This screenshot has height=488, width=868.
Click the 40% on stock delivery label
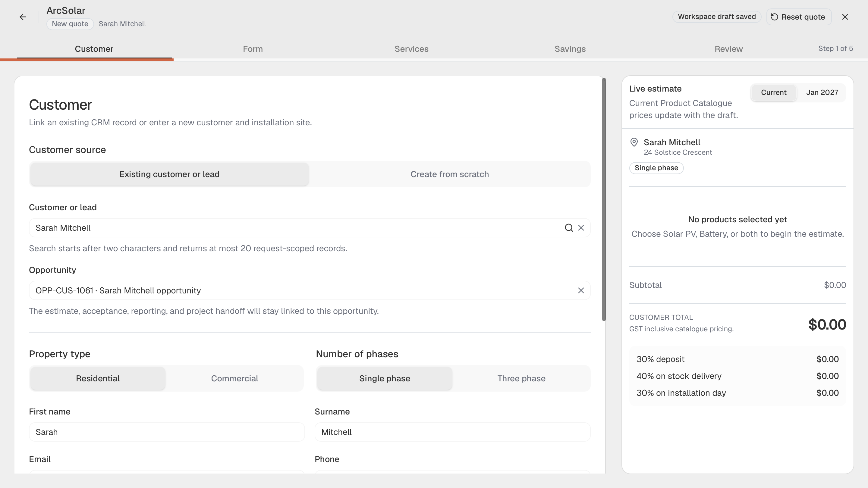coord(679,376)
